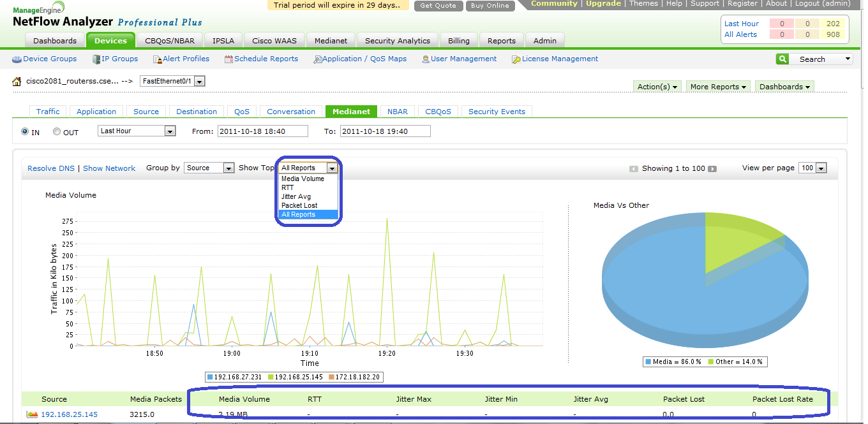Open the Community link in the header

[x=554, y=4]
